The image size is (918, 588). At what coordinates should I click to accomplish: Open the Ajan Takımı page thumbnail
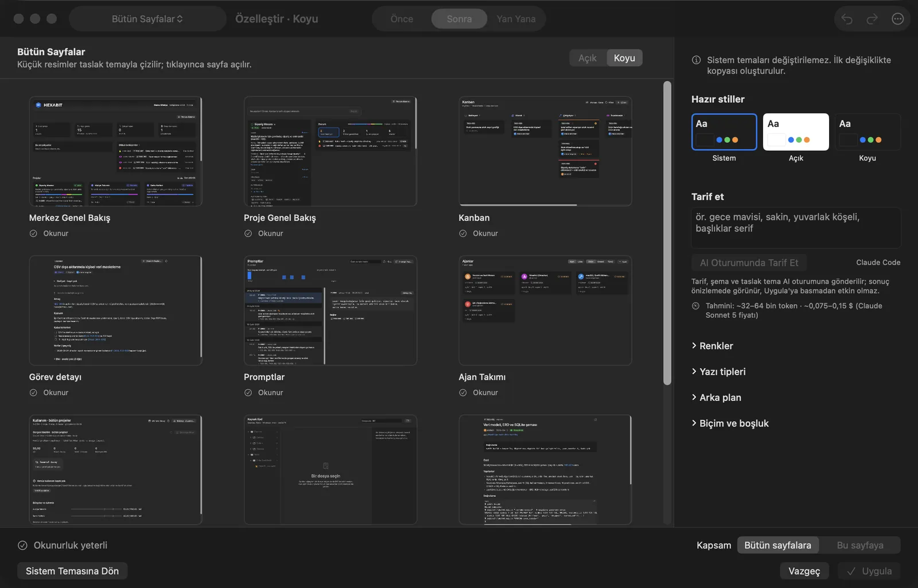(x=545, y=310)
